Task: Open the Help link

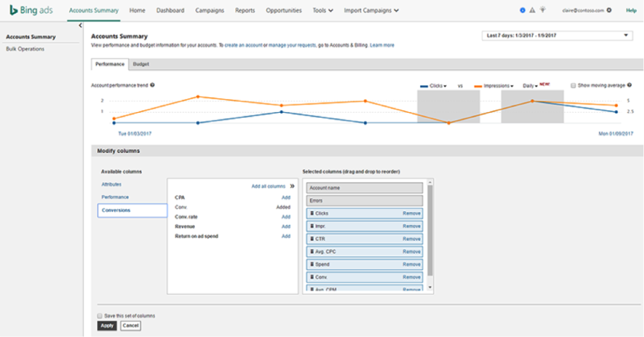Action: (x=631, y=10)
